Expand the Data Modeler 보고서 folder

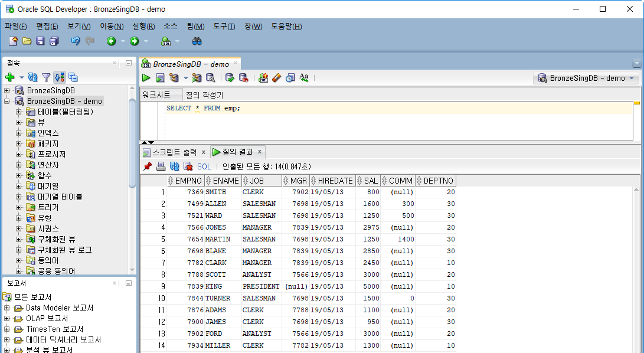[7, 308]
